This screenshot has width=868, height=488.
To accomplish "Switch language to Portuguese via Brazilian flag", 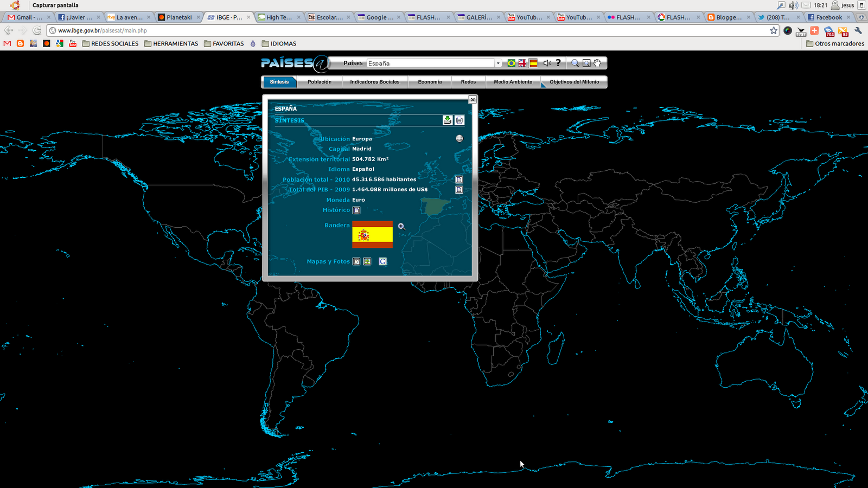I will 511,63.
